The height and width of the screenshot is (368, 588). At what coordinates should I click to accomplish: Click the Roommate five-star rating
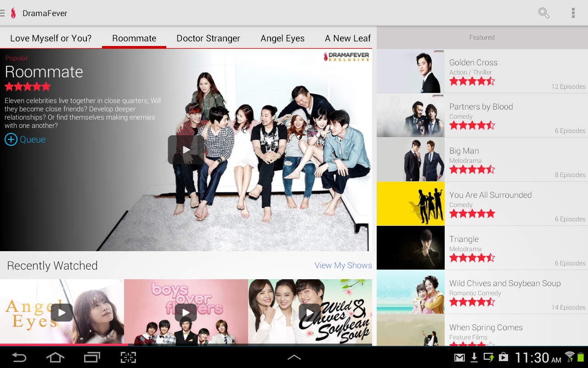pos(28,86)
